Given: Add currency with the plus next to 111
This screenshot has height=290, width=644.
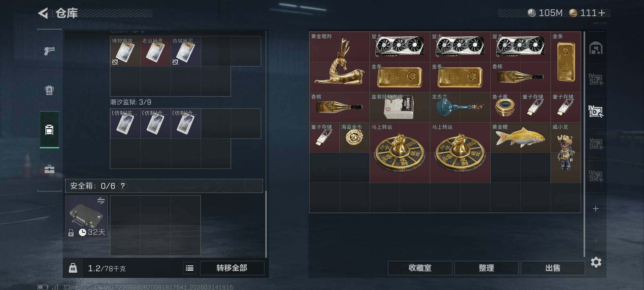Looking at the screenshot, I should tap(602, 13).
